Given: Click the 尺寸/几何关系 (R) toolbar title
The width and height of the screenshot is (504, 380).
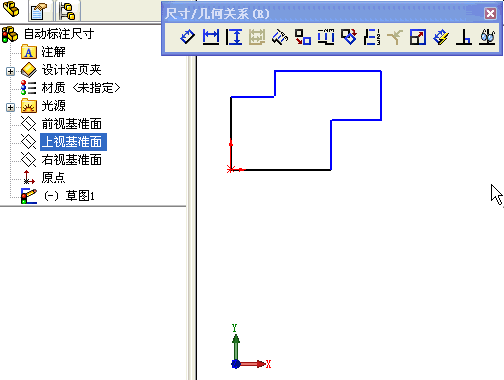Looking at the screenshot, I should click(217, 14).
